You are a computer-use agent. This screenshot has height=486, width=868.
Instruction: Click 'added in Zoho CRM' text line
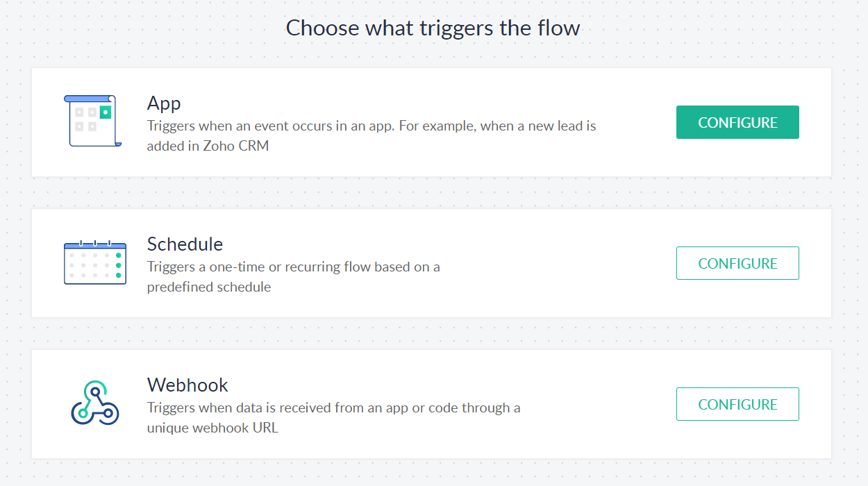208,146
